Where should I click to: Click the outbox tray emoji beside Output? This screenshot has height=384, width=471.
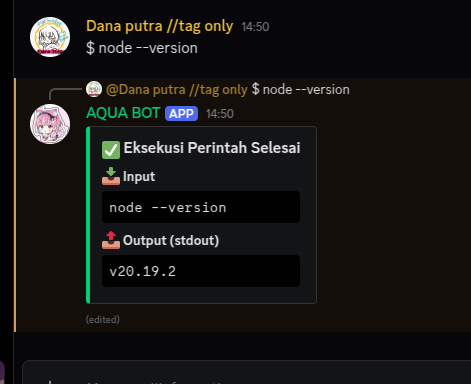[x=111, y=240]
